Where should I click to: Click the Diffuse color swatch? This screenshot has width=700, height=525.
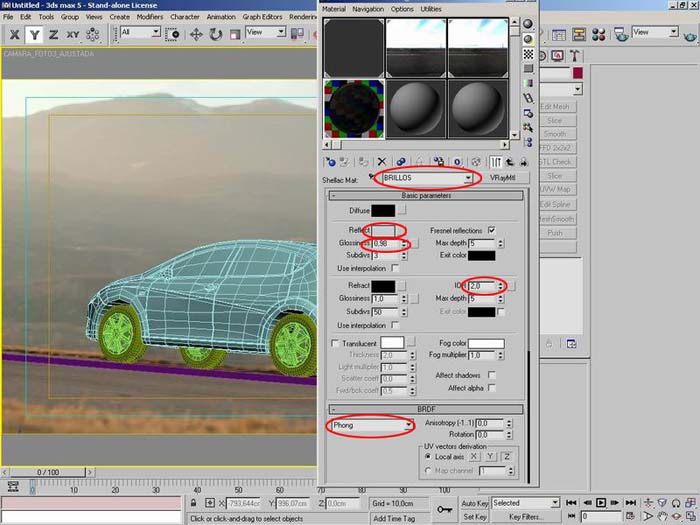pos(384,211)
